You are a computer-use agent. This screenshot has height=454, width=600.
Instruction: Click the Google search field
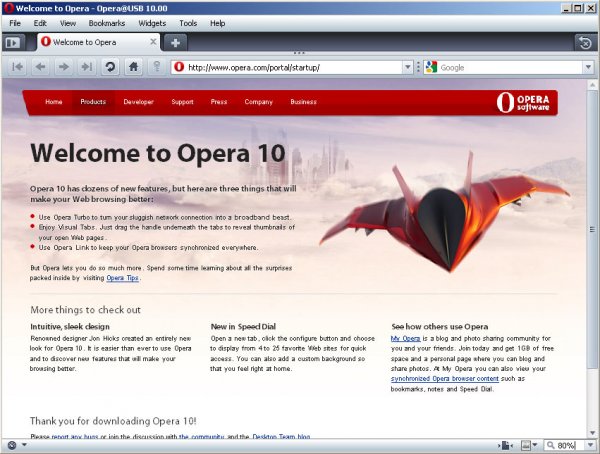point(511,67)
